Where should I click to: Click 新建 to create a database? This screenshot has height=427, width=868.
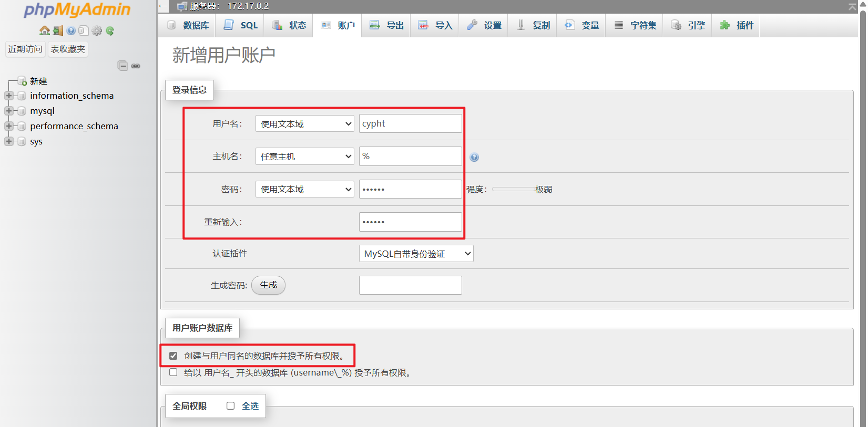coord(39,81)
